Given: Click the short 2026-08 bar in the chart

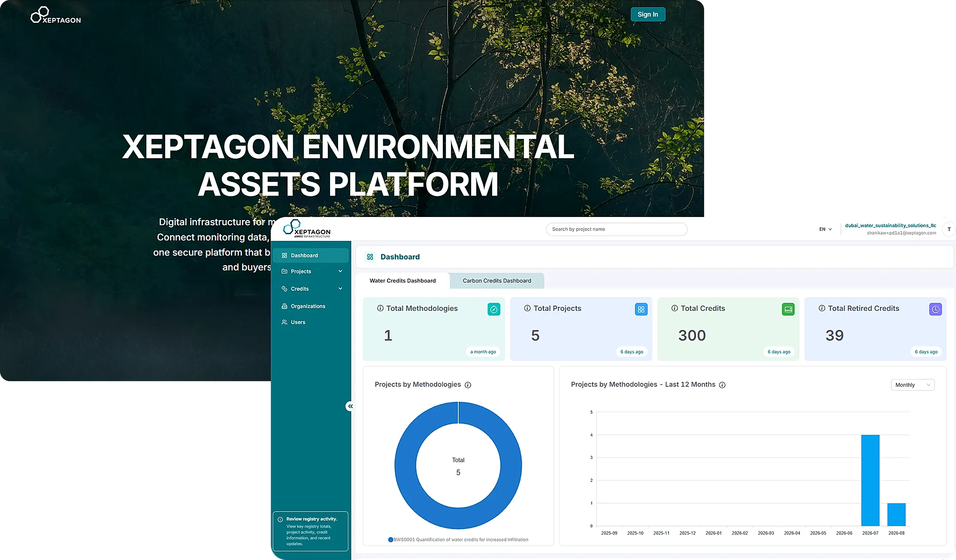Looking at the screenshot, I should click(896, 515).
